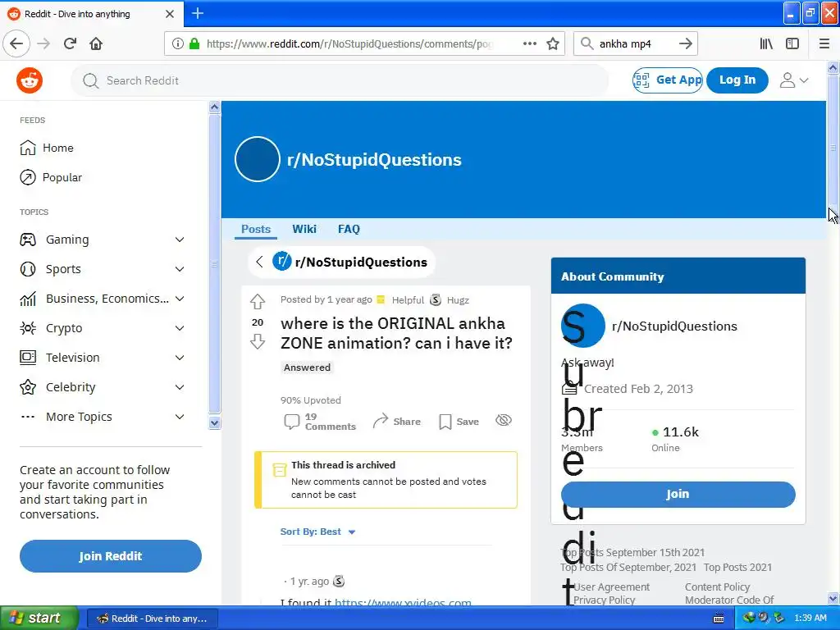Screen dimensions: 840x630
Task: Open the browser home page icon
Action: (x=96, y=44)
